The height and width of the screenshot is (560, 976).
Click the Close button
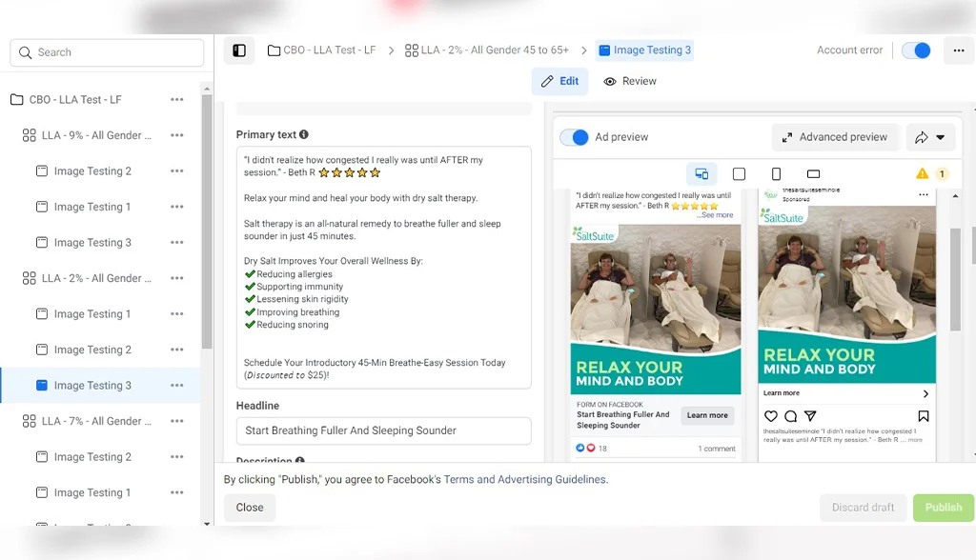pyautogui.click(x=250, y=508)
